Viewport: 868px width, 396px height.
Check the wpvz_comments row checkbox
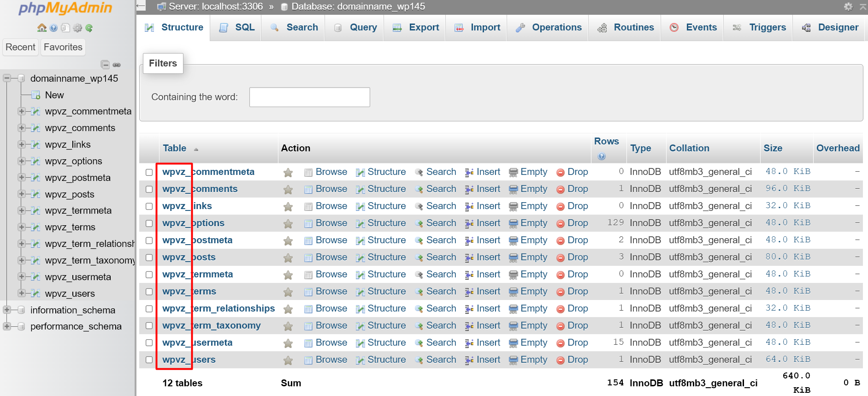149,189
